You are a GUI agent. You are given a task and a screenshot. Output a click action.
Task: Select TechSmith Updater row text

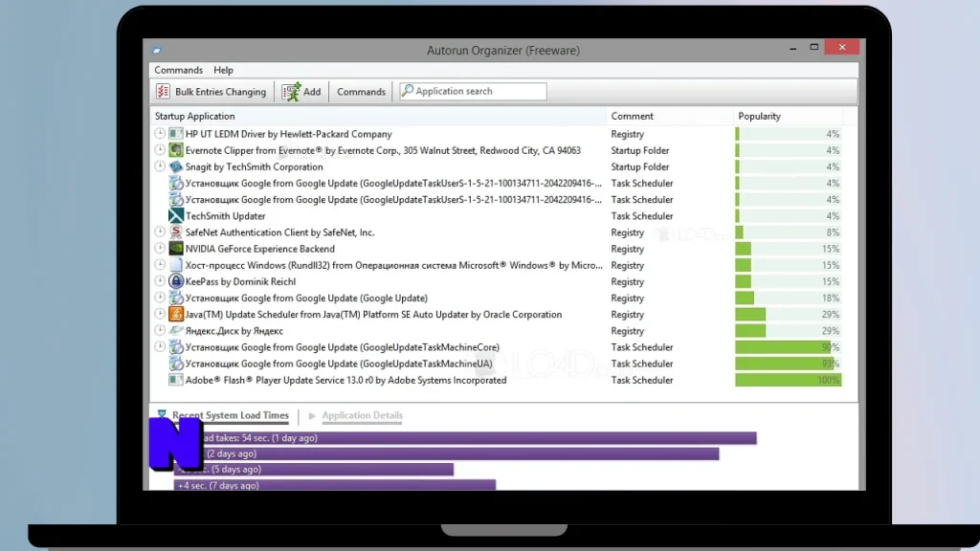(x=225, y=216)
